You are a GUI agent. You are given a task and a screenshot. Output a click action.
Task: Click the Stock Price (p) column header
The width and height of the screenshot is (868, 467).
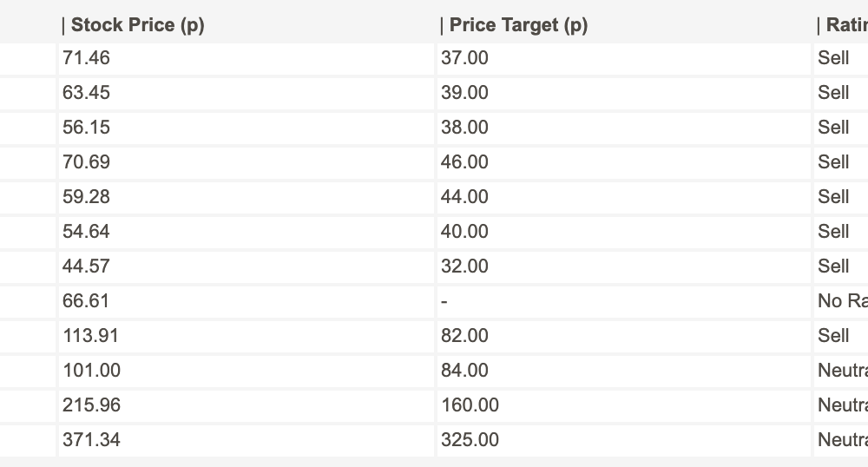click(246, 25)
